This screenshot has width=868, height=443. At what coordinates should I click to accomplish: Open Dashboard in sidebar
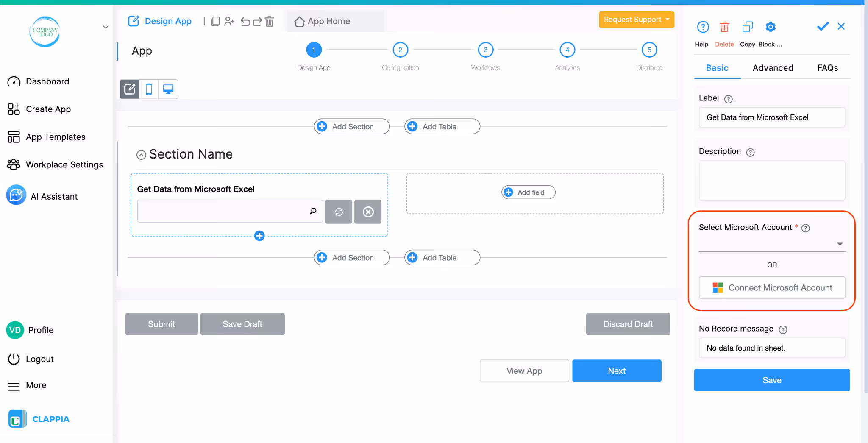coord(38,81)
